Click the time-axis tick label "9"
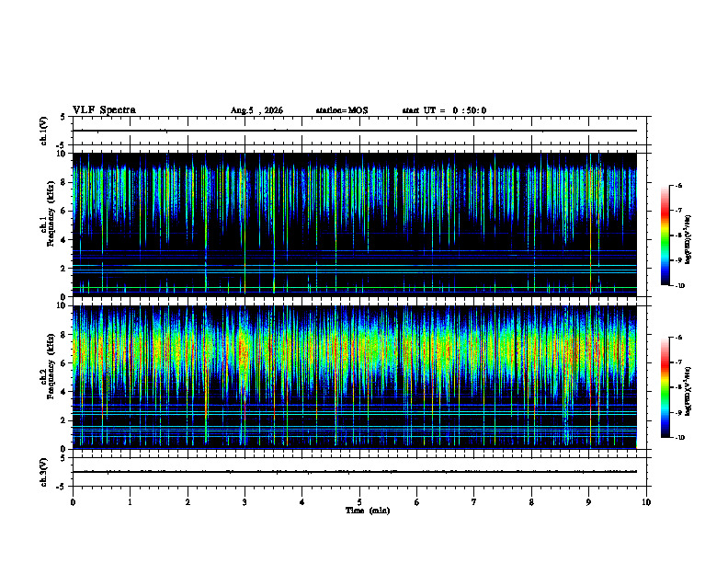The image size is (728, 563). pos(588,502)
